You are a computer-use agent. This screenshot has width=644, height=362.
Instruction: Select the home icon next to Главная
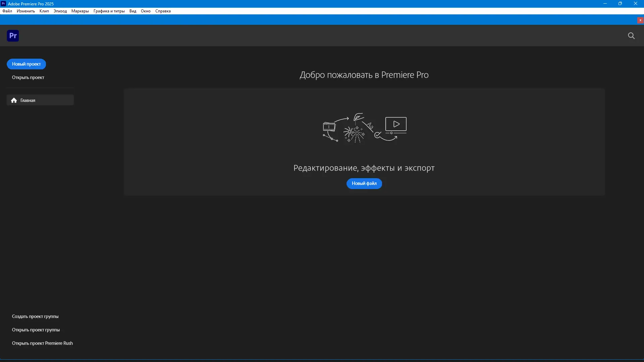tap(14, 100)
